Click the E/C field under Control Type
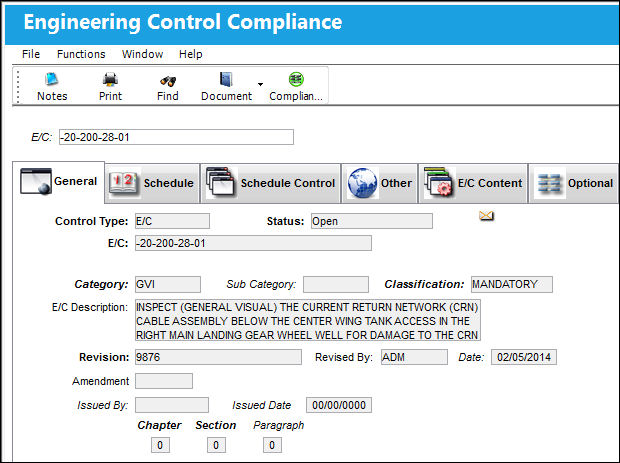The image size is (620, 463). [x=253, y=243]
